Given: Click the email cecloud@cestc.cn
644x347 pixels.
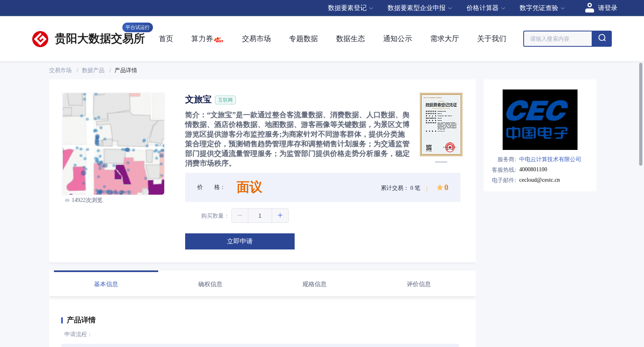Looking at the screenshot, I should tap(539, 180).
